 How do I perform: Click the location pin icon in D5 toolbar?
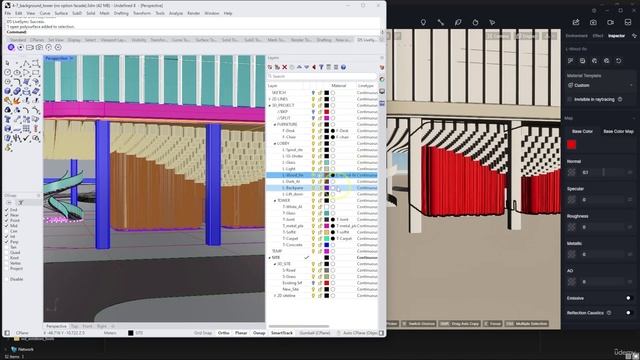[x=423, y=22]
